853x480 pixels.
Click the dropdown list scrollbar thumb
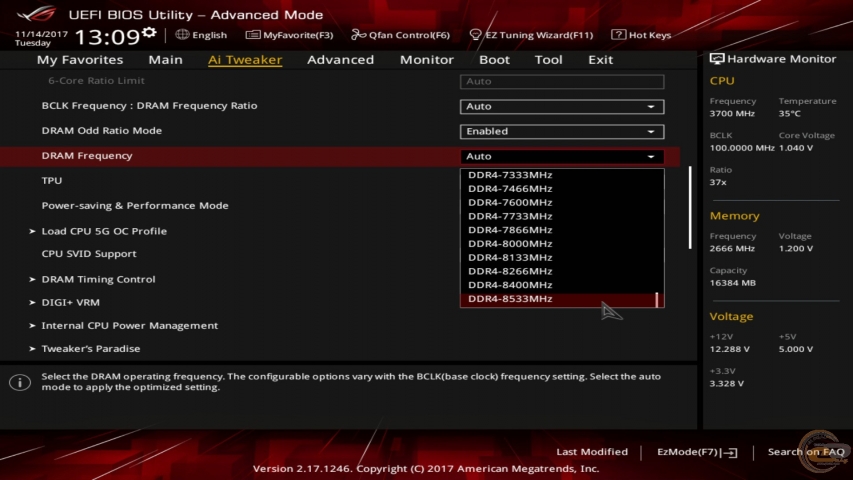click(657, 299)
